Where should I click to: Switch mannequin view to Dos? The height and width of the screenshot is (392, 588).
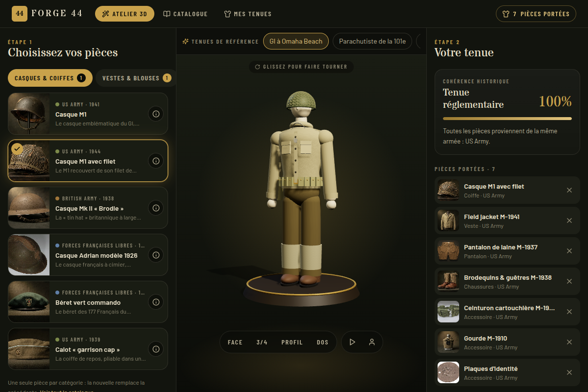pyautogui.click(x=322, y=342)
